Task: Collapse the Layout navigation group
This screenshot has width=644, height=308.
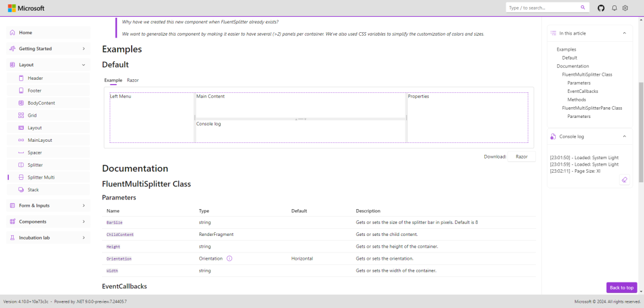Action: click(x=83, y=64)
